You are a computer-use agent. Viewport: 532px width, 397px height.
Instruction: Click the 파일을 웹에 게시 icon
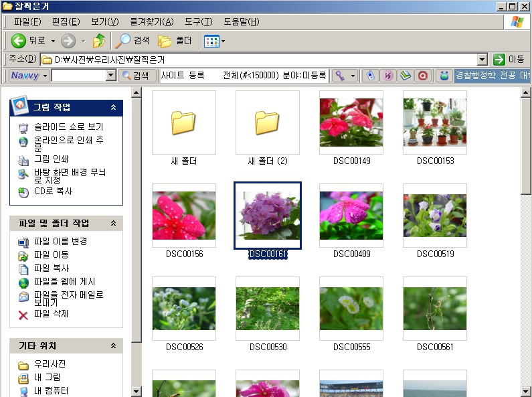click(23, 283)
